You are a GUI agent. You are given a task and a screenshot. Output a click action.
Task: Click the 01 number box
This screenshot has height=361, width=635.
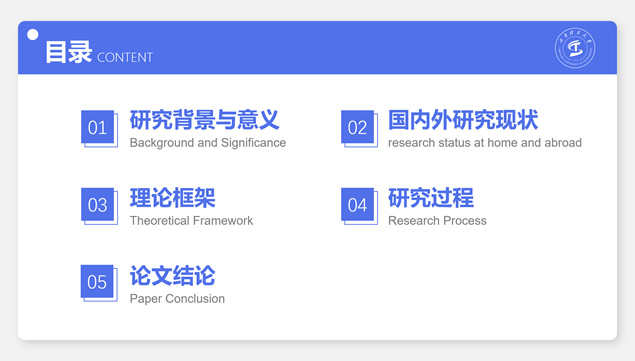tap(99, 128)
